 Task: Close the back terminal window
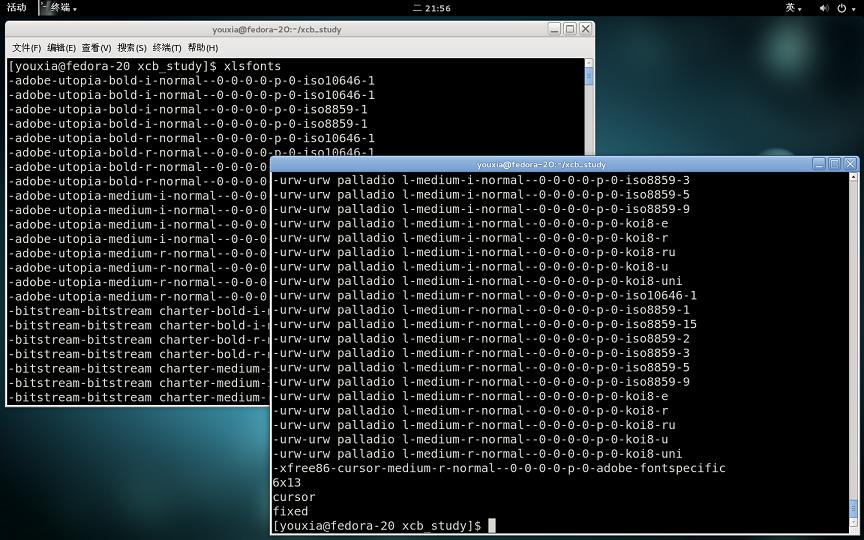586,29
